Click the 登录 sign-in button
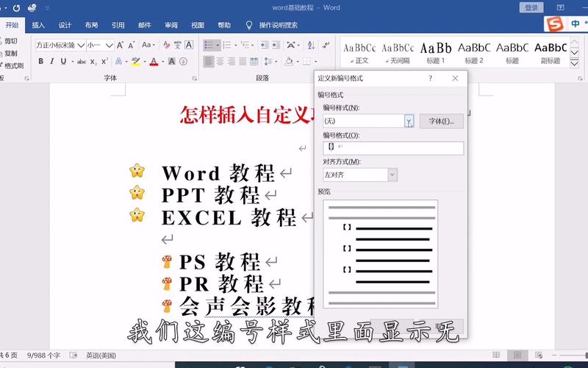The height and width of the screenshot is (368, 588). coord(531,7)
